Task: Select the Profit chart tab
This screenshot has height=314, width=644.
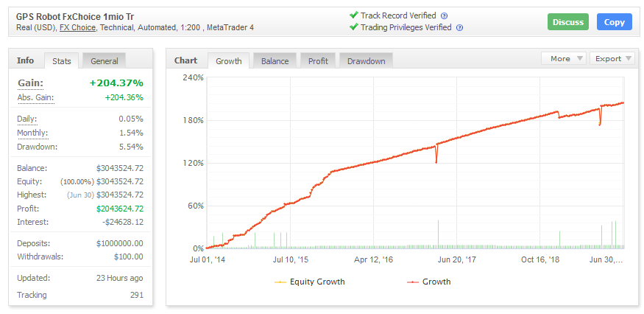Action: [x=318, y=61]
